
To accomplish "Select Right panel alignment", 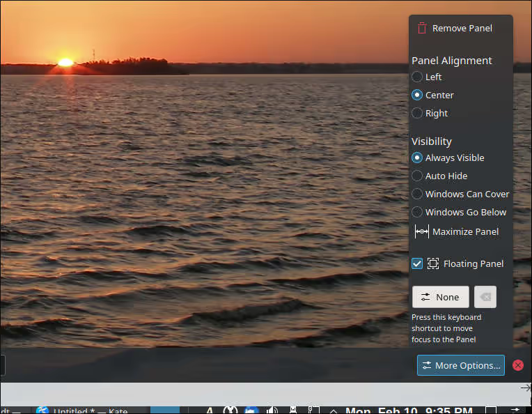I will point(430,113).
